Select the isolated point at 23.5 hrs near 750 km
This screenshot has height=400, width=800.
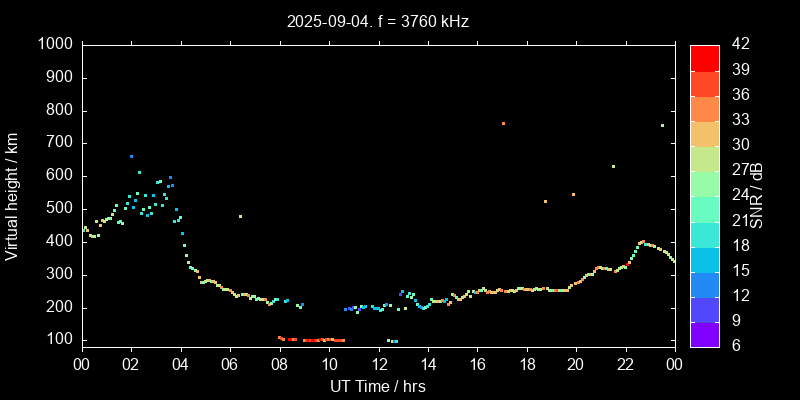coord(662,125)
